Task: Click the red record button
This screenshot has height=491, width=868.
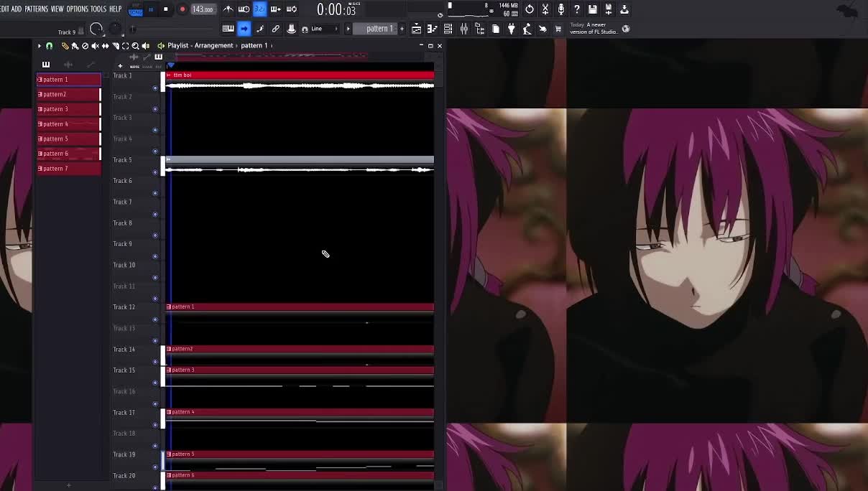Action: click(x=182, y=9)
